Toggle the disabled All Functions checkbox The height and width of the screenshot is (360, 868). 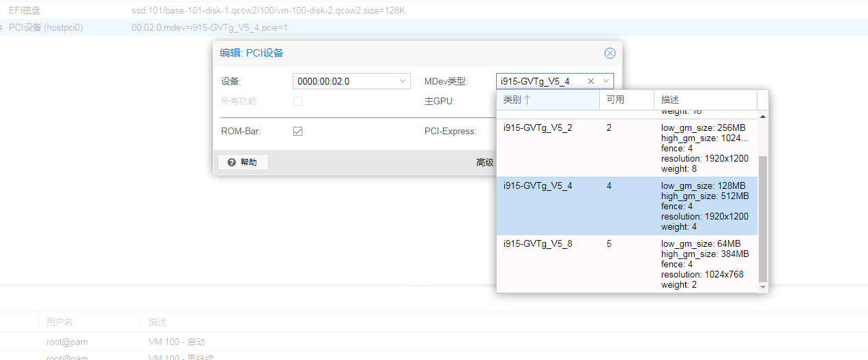298,101
